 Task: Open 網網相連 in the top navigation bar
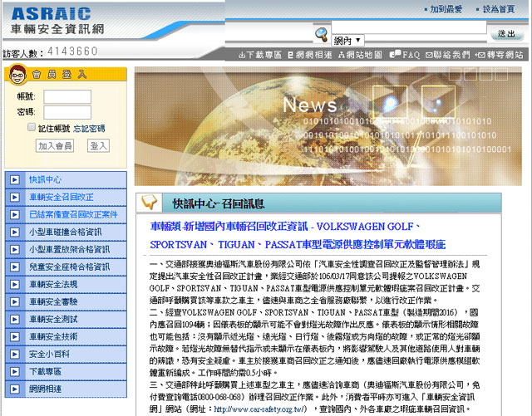310,55
